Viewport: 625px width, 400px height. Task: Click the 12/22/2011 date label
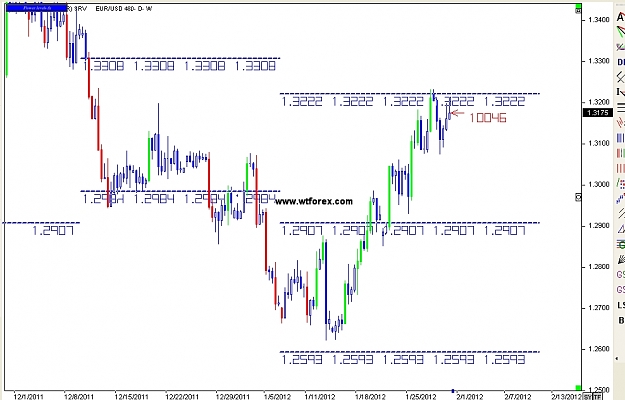point(182,396)
